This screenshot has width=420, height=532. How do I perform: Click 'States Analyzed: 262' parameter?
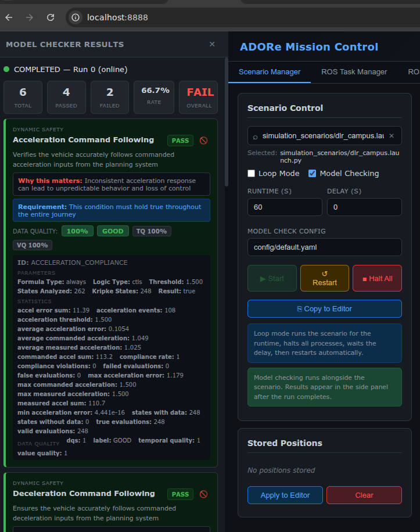(51, 291)
